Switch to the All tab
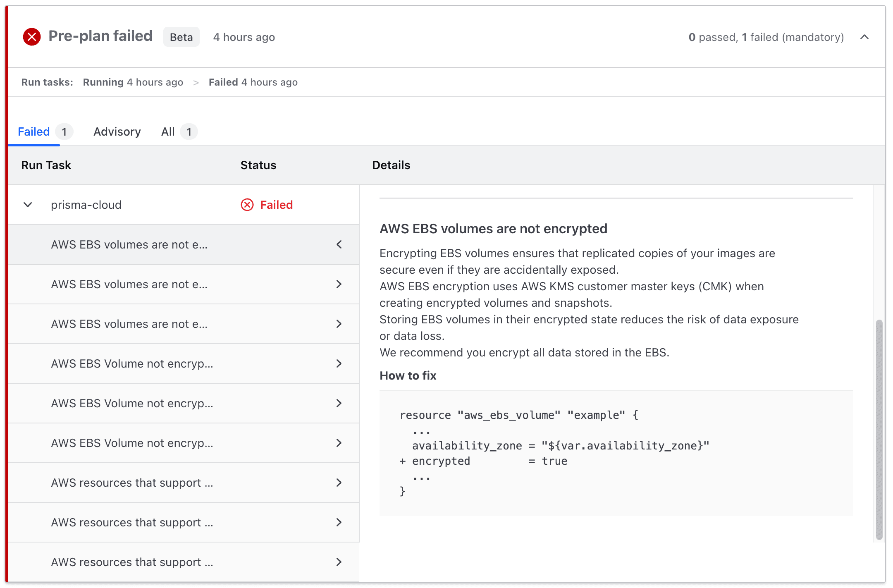This screenshot has height=588, width=893. point(167,131)
